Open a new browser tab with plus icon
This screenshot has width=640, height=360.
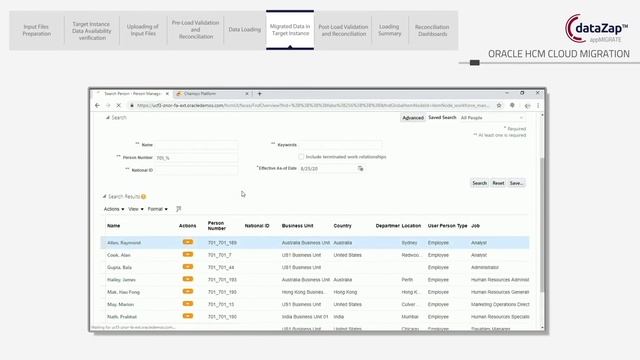pyautogui.click(x=260, y=93)
